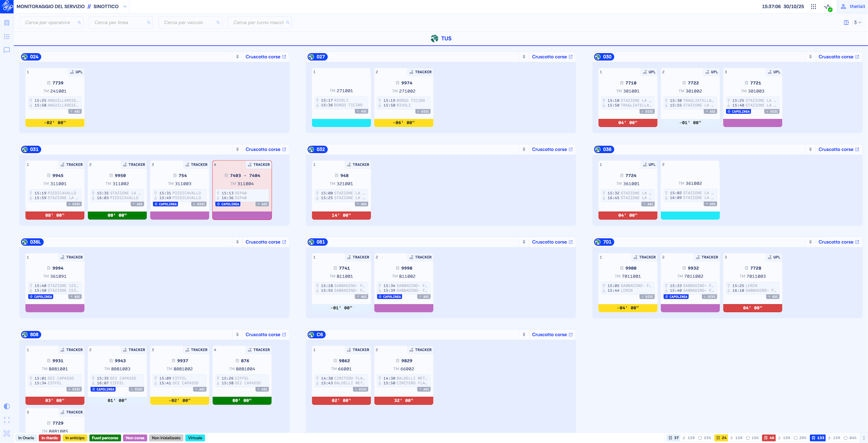Click the yellow bus counter 24
The image size is (868, 443).
721,438
